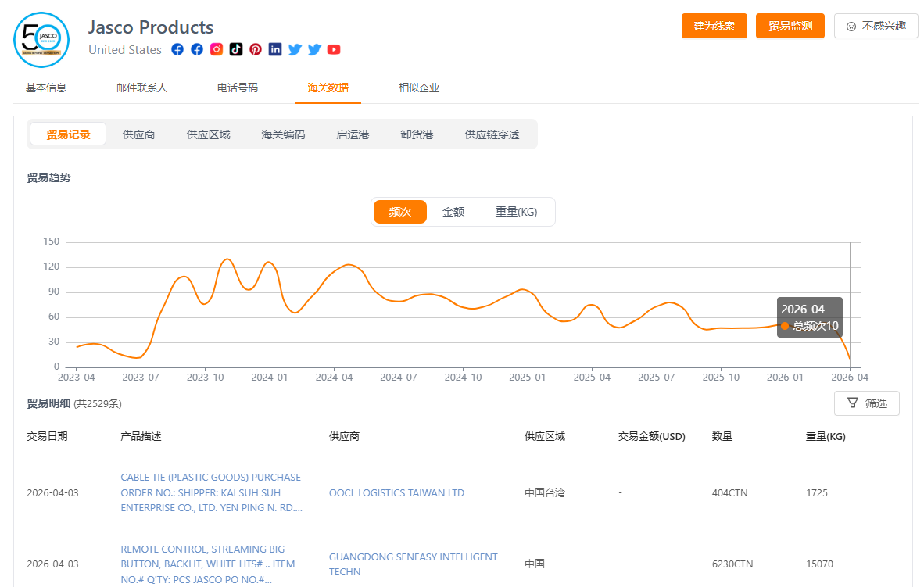The width and height of the screenshot is (924, 587).
Task: Select the 贸易记录 sub-tab
Action: point(68,134)
